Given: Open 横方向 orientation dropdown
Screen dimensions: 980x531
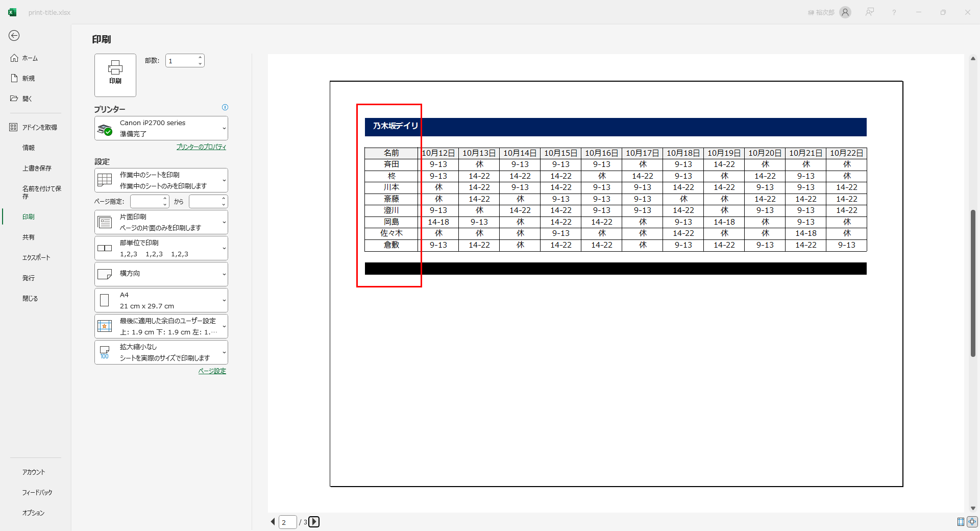Looking at the screenshot, I should 161,274.
